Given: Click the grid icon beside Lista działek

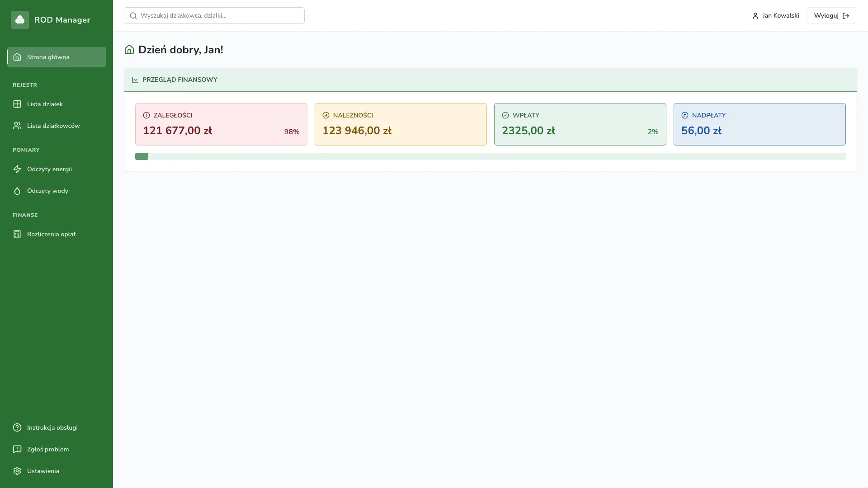Looking at the screenshot, I should coord(17,104).
